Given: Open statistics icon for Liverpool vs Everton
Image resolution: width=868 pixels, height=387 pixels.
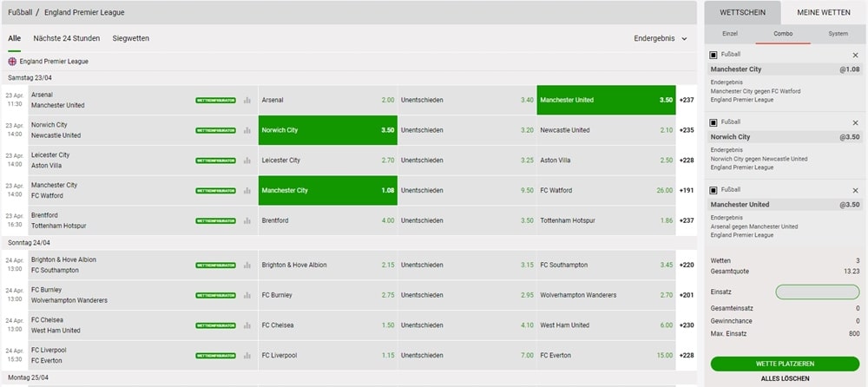Looking at the screenshot, I should click(x=247, y=356).
